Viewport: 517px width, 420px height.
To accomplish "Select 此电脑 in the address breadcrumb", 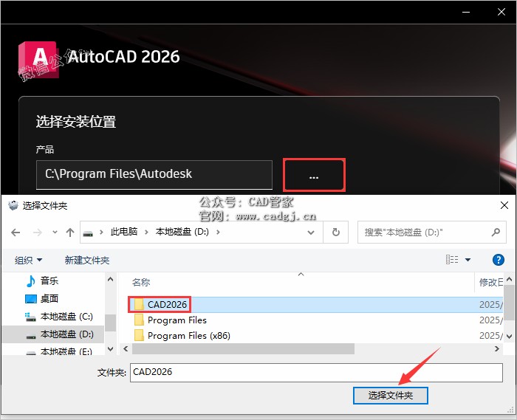I will [x=124, y=232].
